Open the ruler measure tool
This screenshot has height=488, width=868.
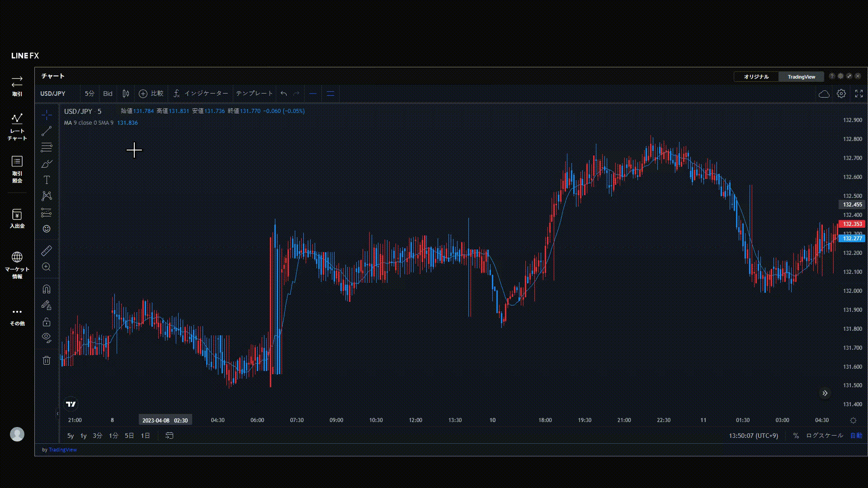(x=47, y=250)
